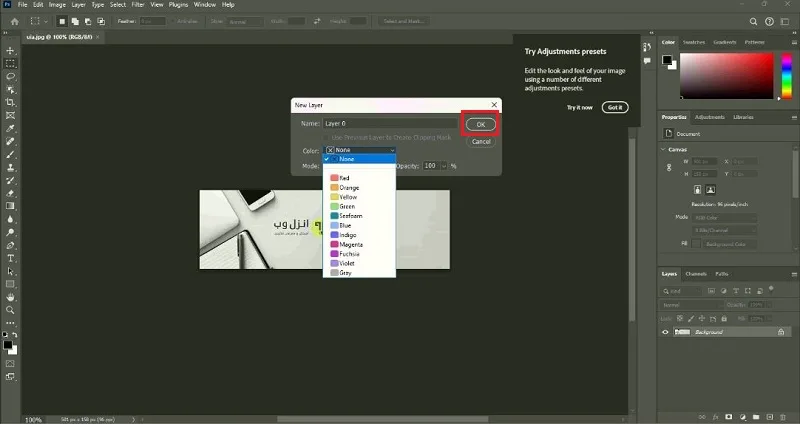This screenshot has width=800, height=424.
Task: Click the Home icon in options bar
Action: click(x=14, y=21)
